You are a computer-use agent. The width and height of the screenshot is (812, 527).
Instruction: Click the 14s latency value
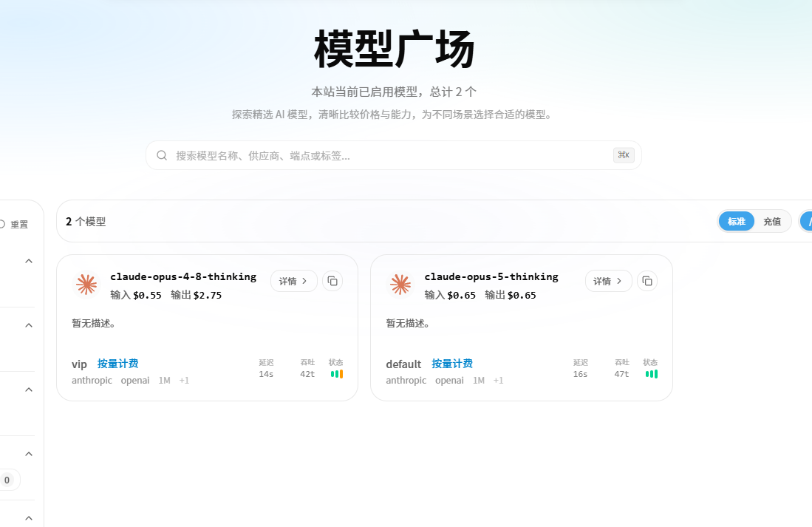(x=266, y=374)
